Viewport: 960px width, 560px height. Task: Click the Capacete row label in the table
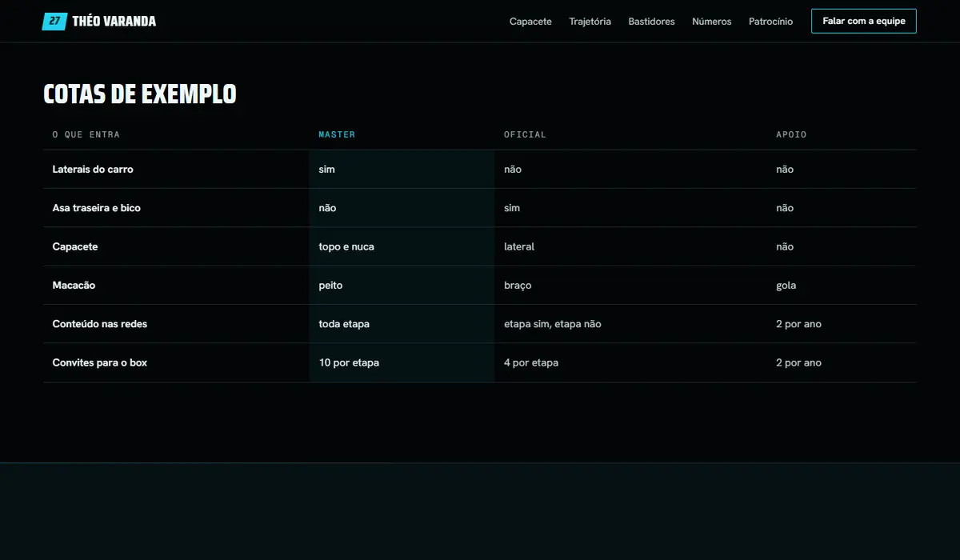pos(75,246)
